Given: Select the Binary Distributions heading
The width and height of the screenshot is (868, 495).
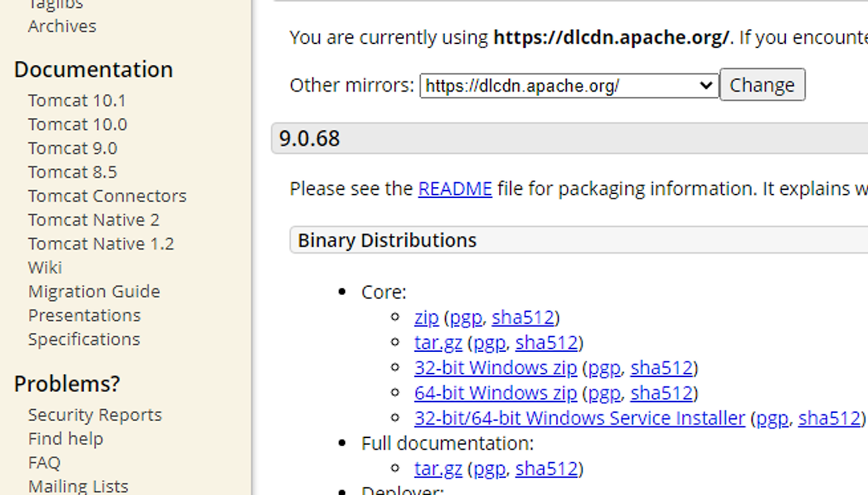Looking at the screenshot, I should (x=387, y=241).
